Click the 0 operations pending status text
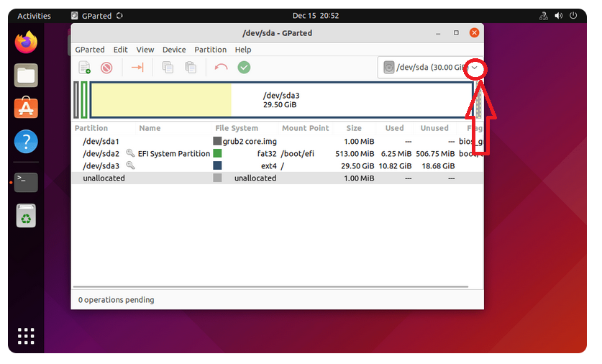 [116, 300]
